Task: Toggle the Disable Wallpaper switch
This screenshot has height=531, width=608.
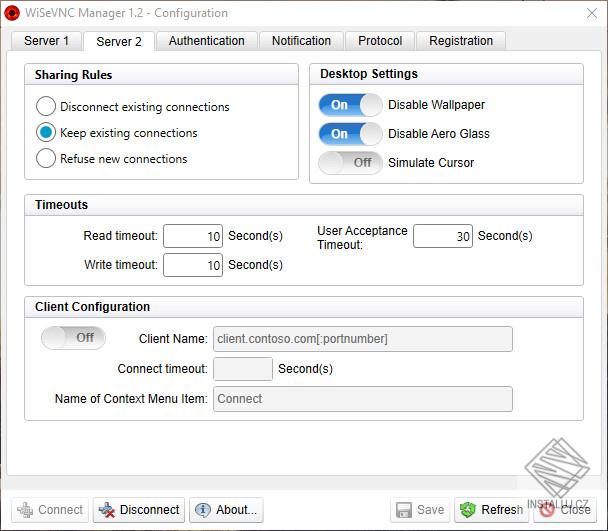Action: pyautogui.click(x=351, y=105)
